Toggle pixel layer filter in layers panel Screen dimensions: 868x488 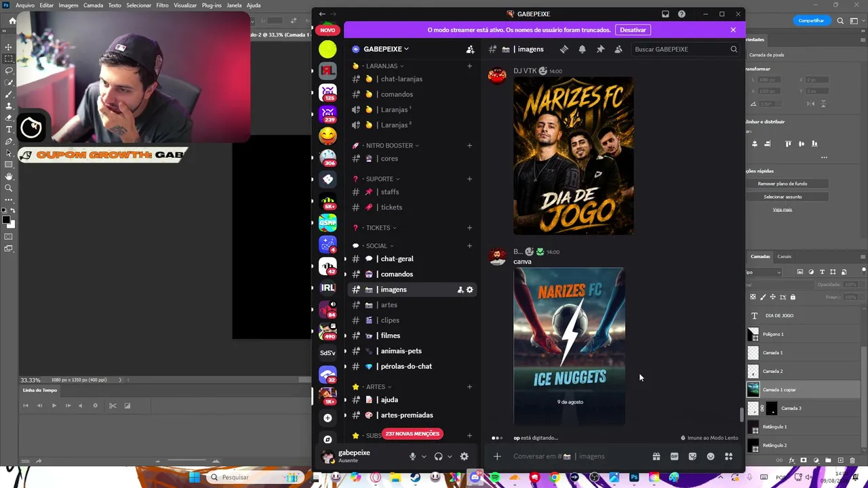(x=800, y=272)
